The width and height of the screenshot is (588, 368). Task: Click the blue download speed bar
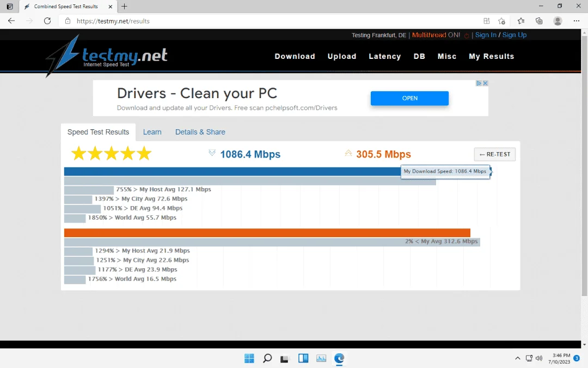coord(232,172)
